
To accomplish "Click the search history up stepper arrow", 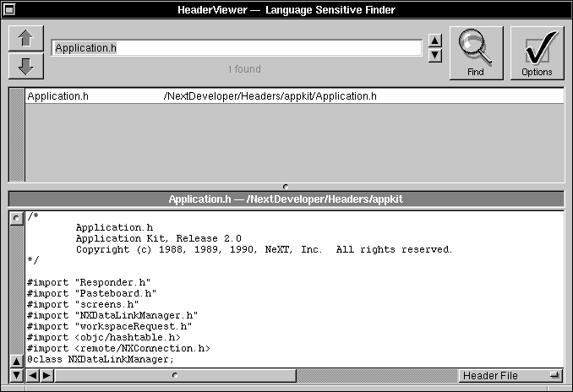I will tap(435, 41).
